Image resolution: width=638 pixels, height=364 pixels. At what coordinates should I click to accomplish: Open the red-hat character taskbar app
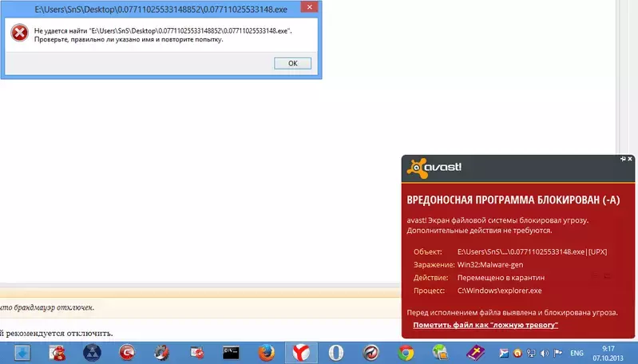pos(57,353)
